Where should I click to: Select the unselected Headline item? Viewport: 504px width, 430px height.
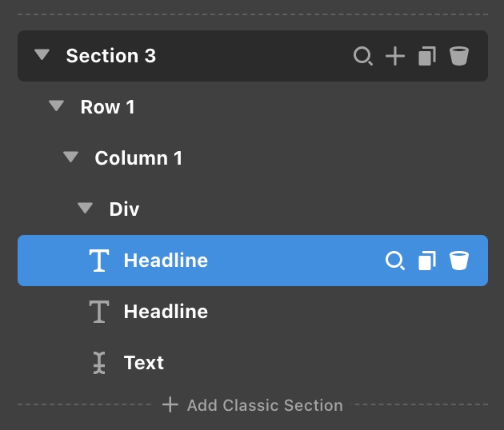253,312
